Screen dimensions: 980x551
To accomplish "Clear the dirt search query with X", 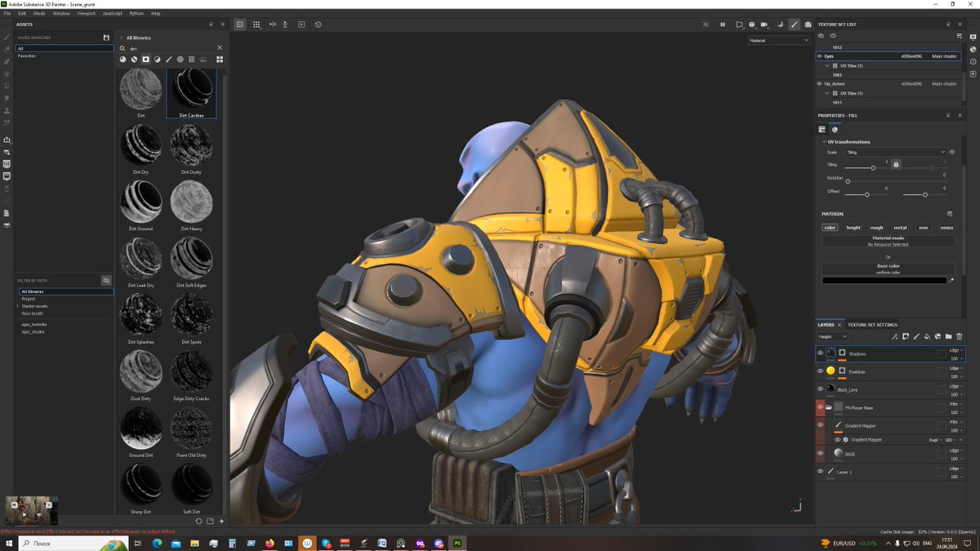I will click(x=220, y=48).
